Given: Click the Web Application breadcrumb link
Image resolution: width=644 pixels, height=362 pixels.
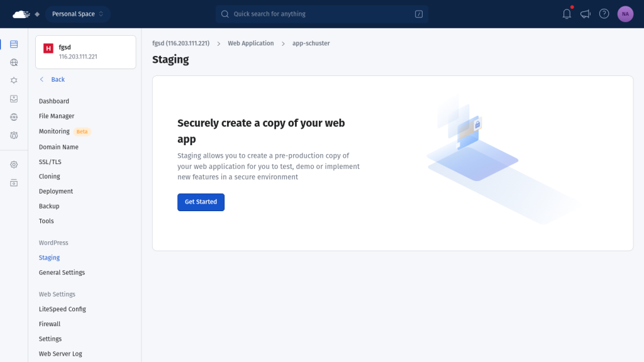Looking at the screenshot, I should pyautogui.click(x=250, y=43).
